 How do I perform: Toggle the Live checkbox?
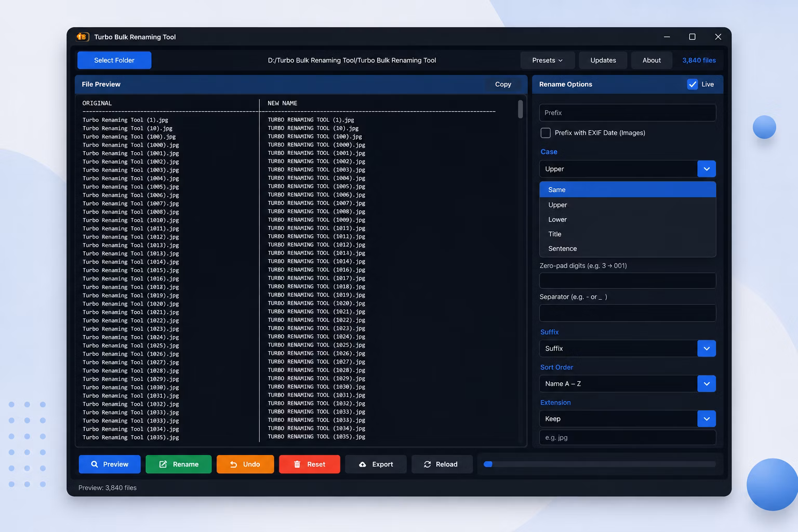693,84
